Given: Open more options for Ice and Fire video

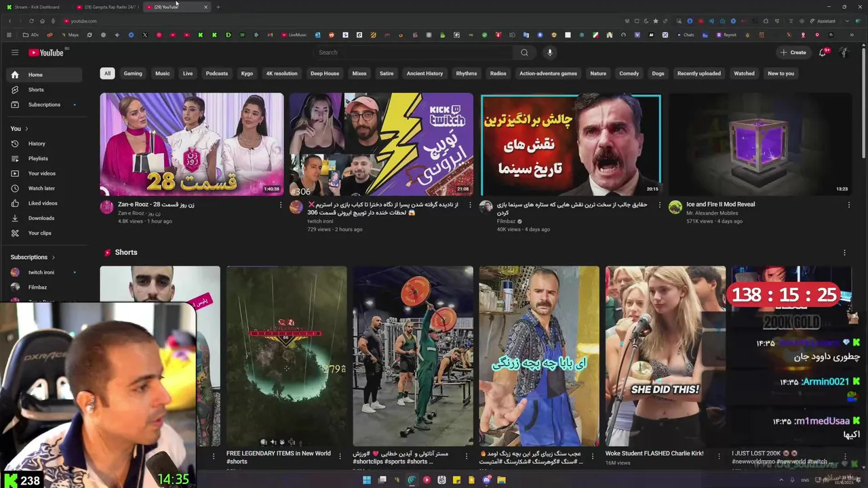Looking at the screenshot, I should click(848, 205).
